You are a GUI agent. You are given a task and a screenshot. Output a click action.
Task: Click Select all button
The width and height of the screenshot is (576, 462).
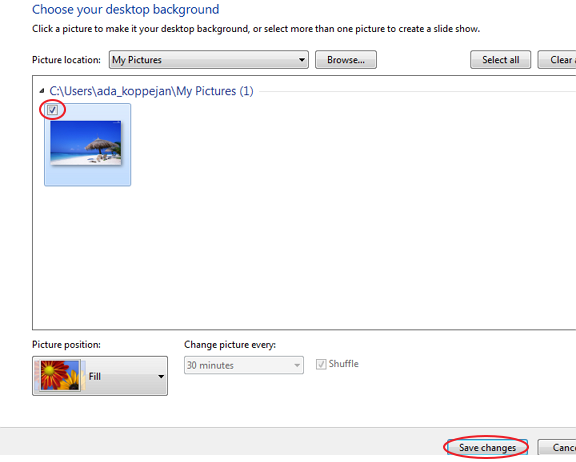[x=500, y=59]
